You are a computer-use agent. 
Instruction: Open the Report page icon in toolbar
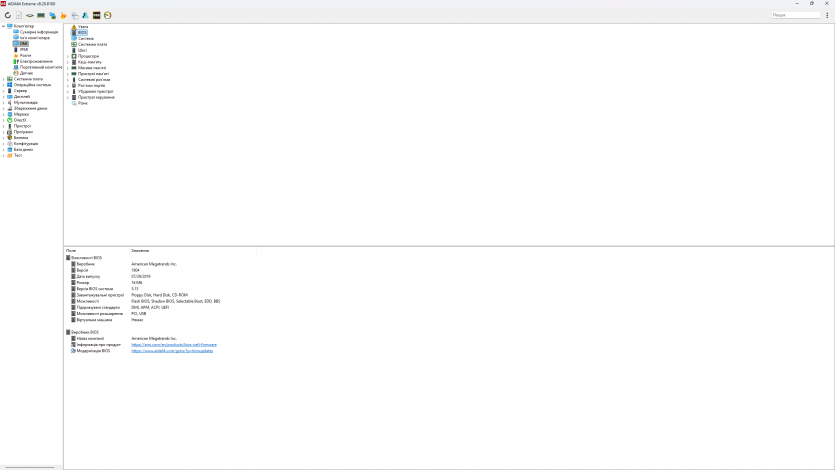point(19,15)
